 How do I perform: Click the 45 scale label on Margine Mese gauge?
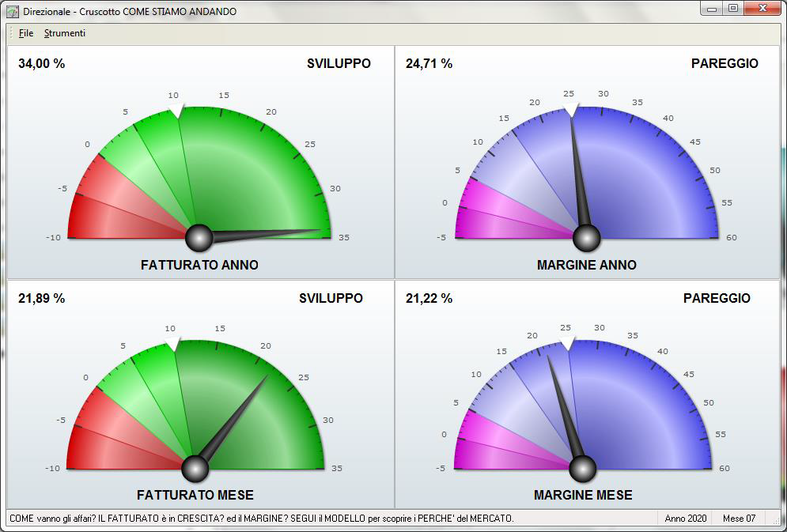(x=689, y=375)
